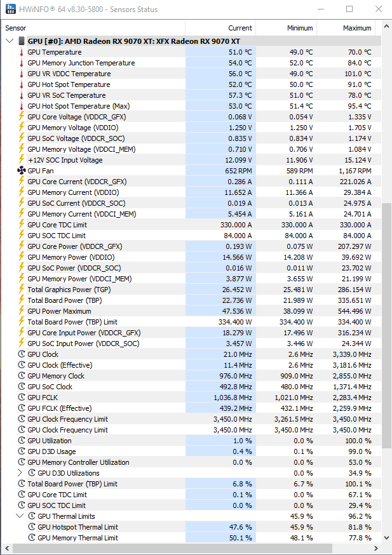Click lightning icon of GPU SoC Current (VDDCR_SOC)

pos(22,203)
